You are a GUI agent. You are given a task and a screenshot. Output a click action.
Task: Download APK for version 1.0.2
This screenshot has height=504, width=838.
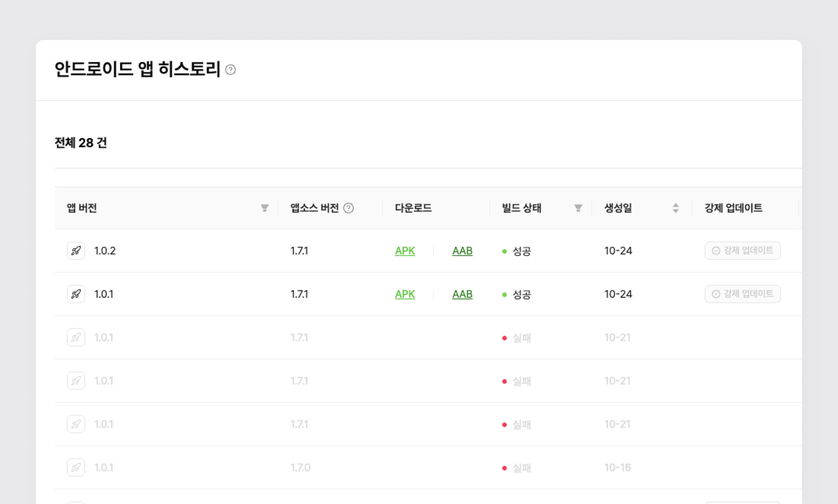click(404, 251)
